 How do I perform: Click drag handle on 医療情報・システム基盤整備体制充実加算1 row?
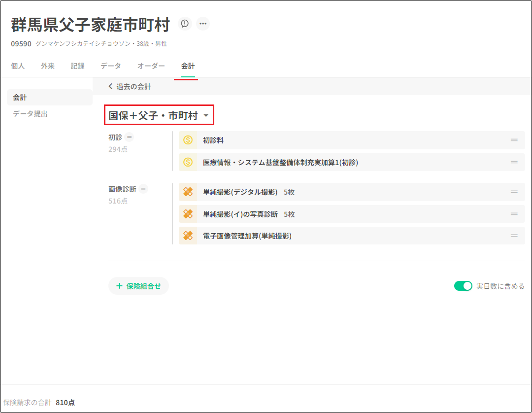514,162
